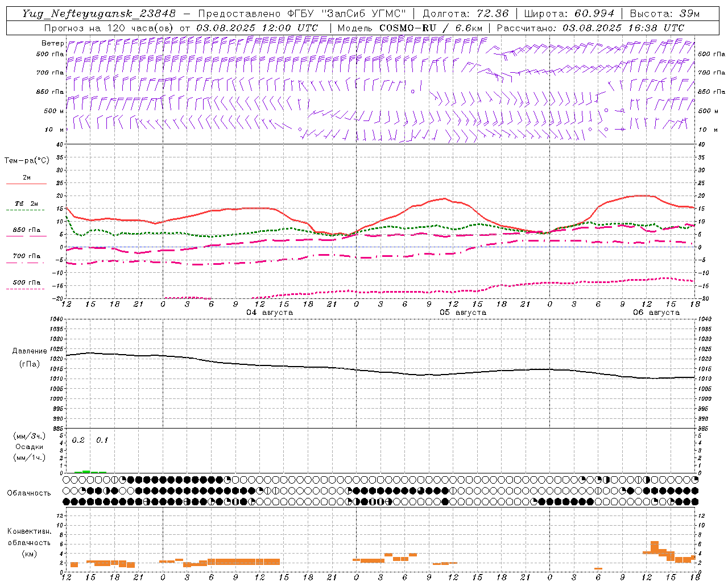Image resolution: width=728 pixels, height=582 pixels.
Task: Click the '500 гПа' label in temperature legend
Action: 27,282
